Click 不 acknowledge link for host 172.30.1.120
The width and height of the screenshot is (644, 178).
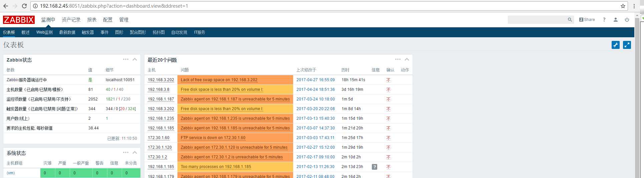pos(388,148)
